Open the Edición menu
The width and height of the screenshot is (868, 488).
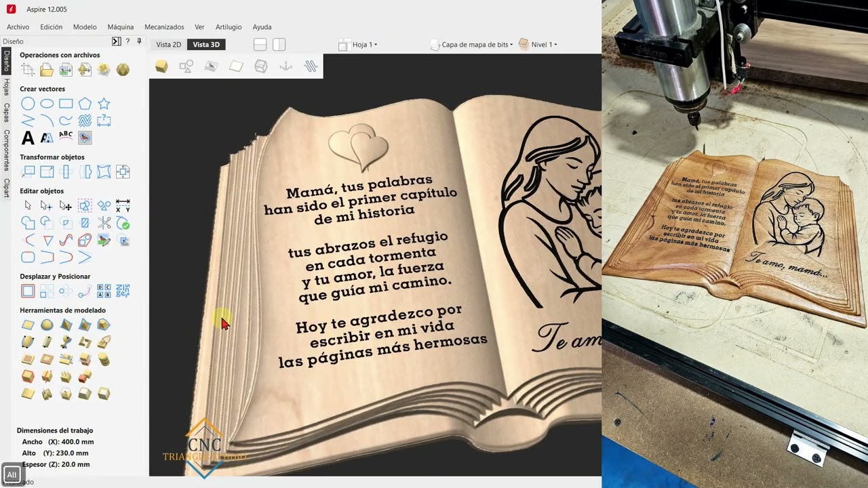[x=51, y=27]
